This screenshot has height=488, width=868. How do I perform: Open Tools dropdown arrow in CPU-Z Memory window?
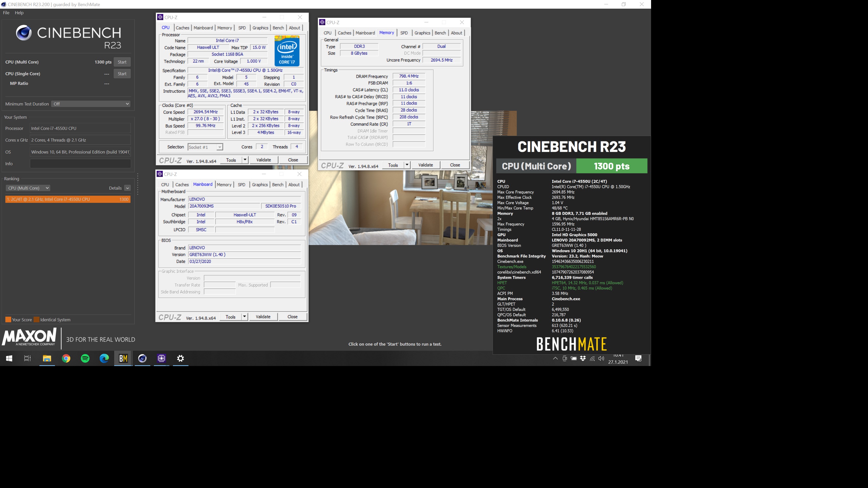coord(407,165)
